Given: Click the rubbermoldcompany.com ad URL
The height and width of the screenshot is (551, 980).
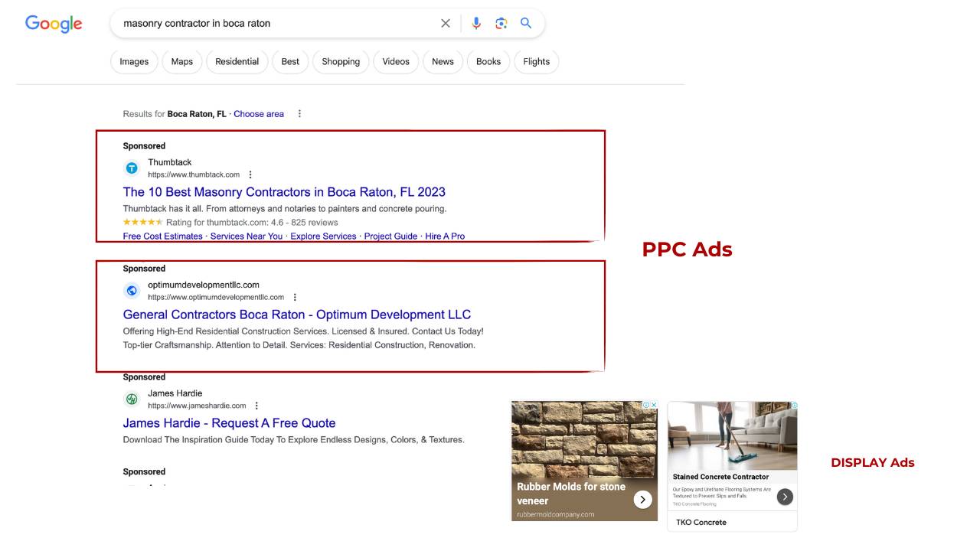Looking at the screenshot, I should [555, 514].
